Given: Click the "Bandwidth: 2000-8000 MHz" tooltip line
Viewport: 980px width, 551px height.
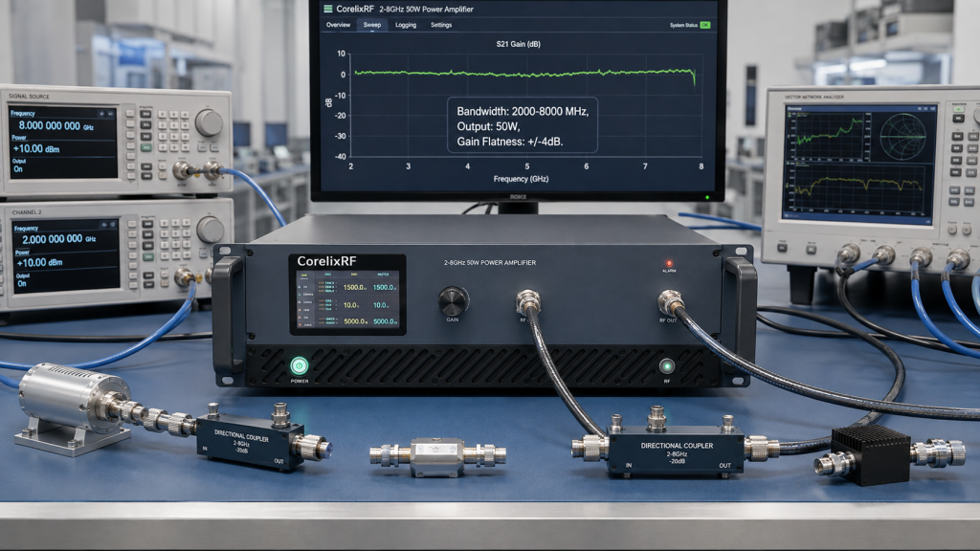Looking at the screenshot, I should tap(523, 111).
